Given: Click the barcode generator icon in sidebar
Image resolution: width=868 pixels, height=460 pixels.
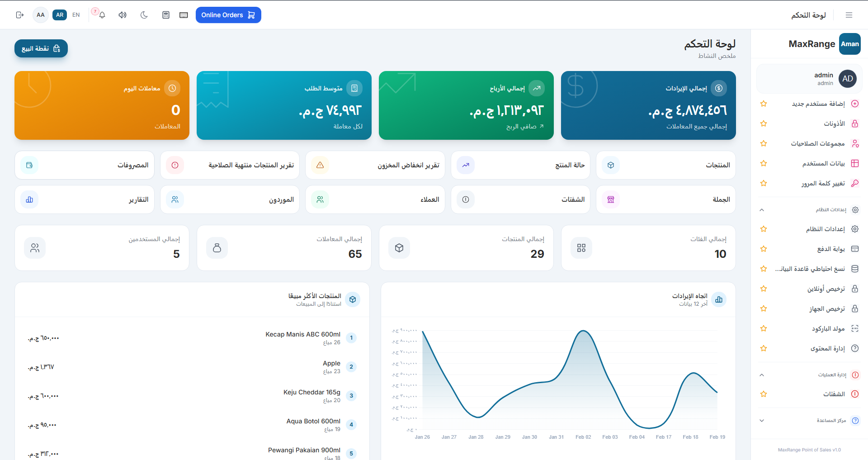Looking at the screenshot, I should pyautogui.click(x=854, y=329).
